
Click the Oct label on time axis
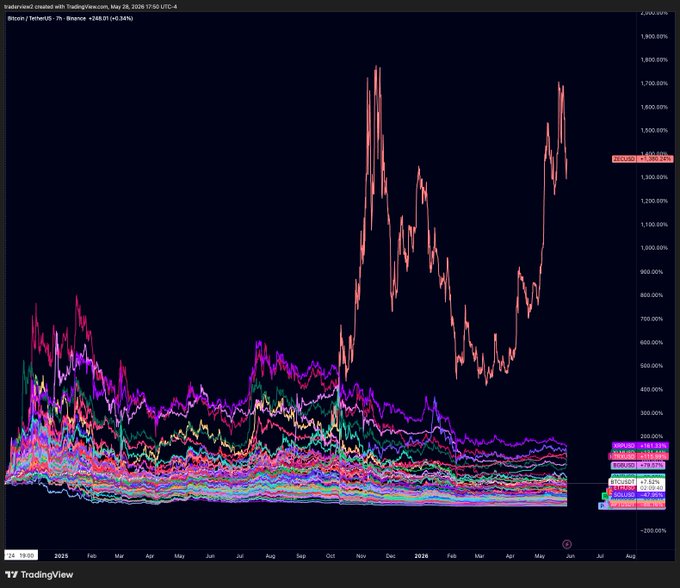coord(330,555)
